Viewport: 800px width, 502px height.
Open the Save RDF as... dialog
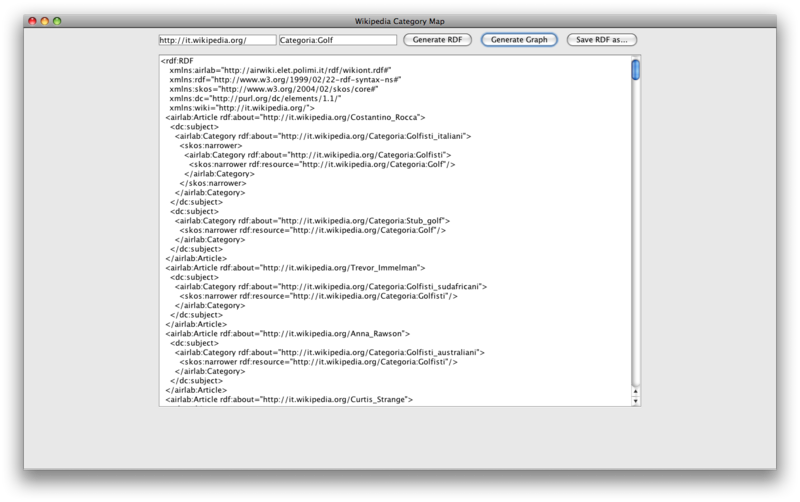coord(603,40)
